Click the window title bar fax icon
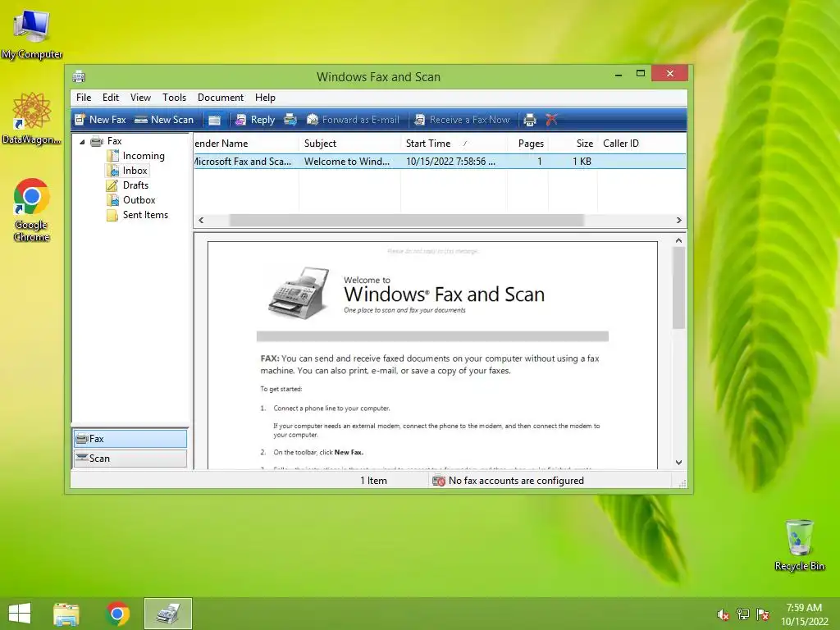This screenshot has height=630, width=840. pyautogui.click(x=80, y=76)
